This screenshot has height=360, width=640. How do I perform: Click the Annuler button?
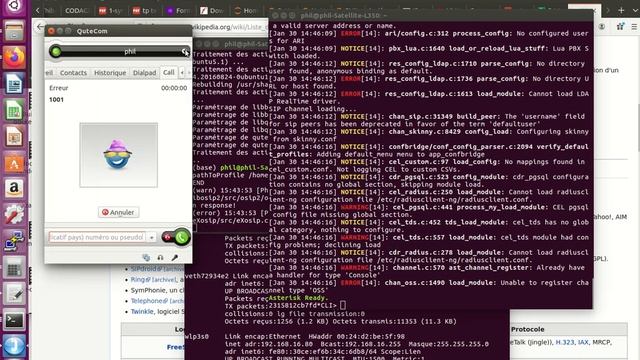pyautogui.click(x=118, y=212)
